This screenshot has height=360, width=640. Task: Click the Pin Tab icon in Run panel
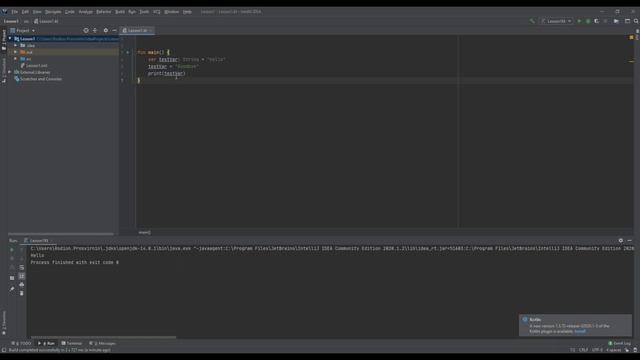click(12, 289)
